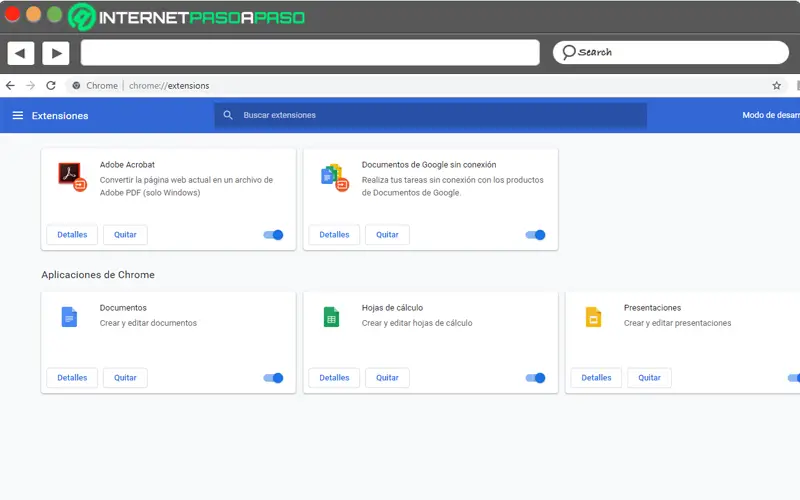Click the Adobe Acrobat extension name
This screenshot has height=500, width=800.
[x=127, y=165]
